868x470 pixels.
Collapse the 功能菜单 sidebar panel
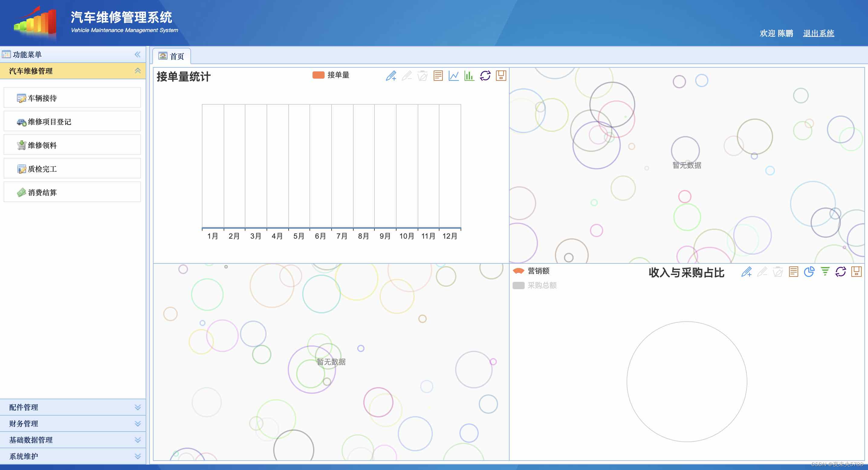[x=138, y=54]
